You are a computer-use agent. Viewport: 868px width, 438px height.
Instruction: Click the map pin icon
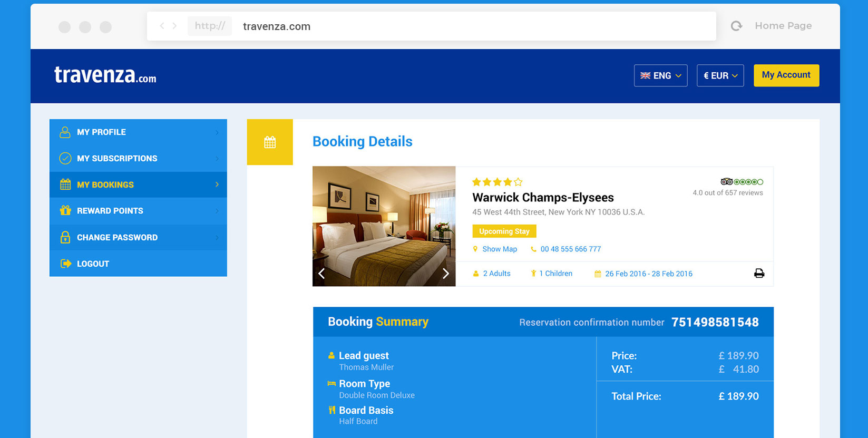tap(475, 249)
